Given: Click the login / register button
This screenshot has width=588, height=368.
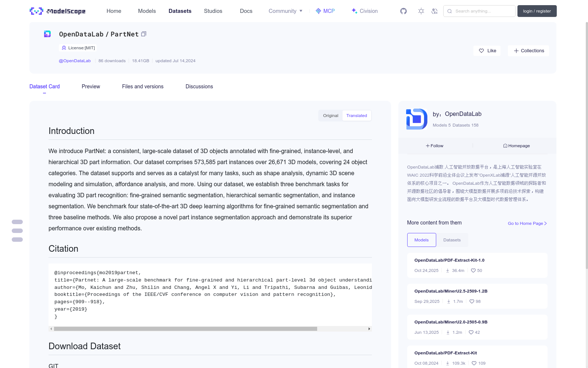Looking at the screenshot, I should (x=537, y=11).
